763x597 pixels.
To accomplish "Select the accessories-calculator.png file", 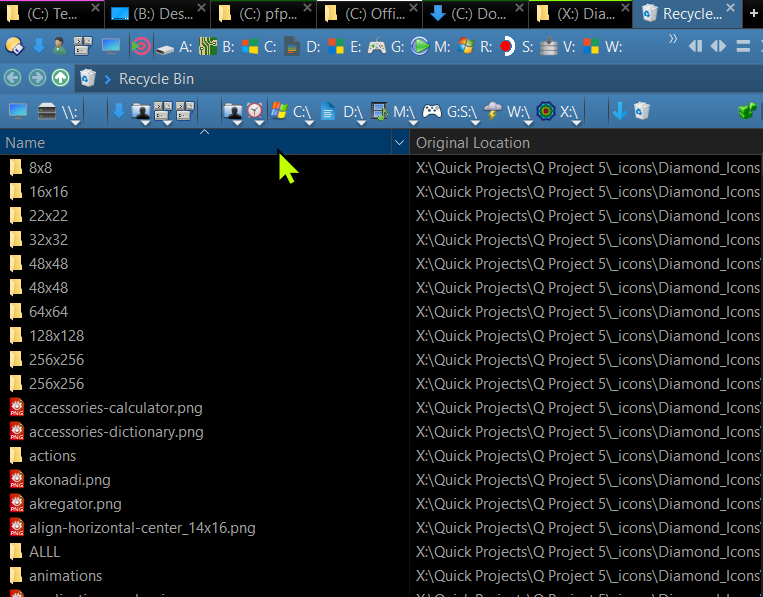I will click(x=115, y=408).
